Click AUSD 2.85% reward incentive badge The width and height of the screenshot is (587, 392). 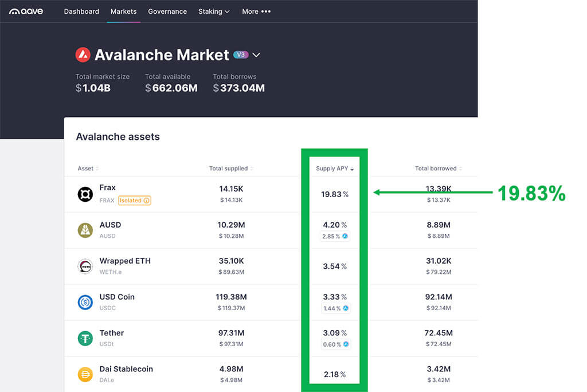[335, 236]
